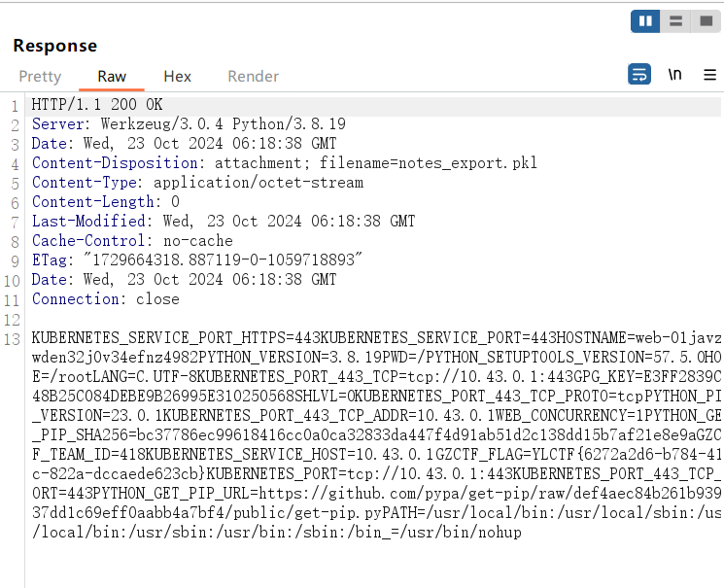Click line number 13 in the gutter
This screenshot has height=588, width=724.
click(x=13, y=338)
